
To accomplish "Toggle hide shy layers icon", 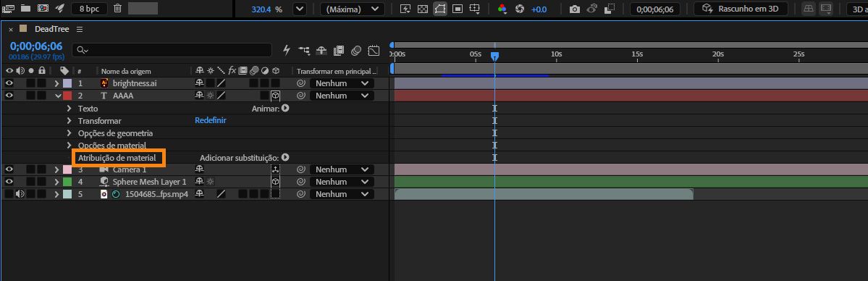I will (x=321, y=51).
